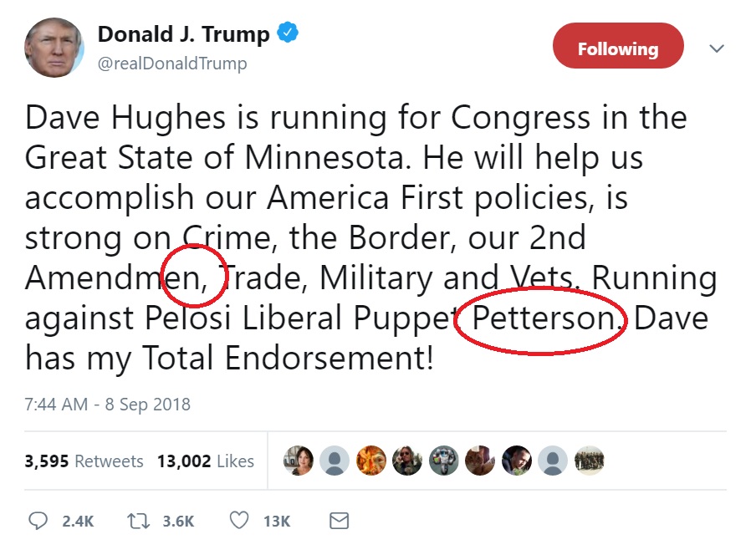Viewport: 756px width, 560px height.
Task: Toggle the red Following button
Action: point(617,48)
